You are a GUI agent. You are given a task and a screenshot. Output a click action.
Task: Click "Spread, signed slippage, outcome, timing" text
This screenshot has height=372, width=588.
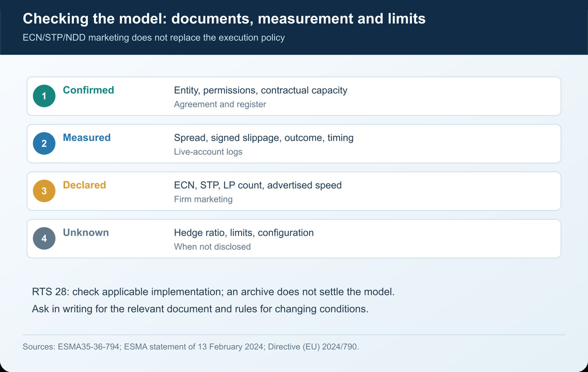click(x=264, y=138)
